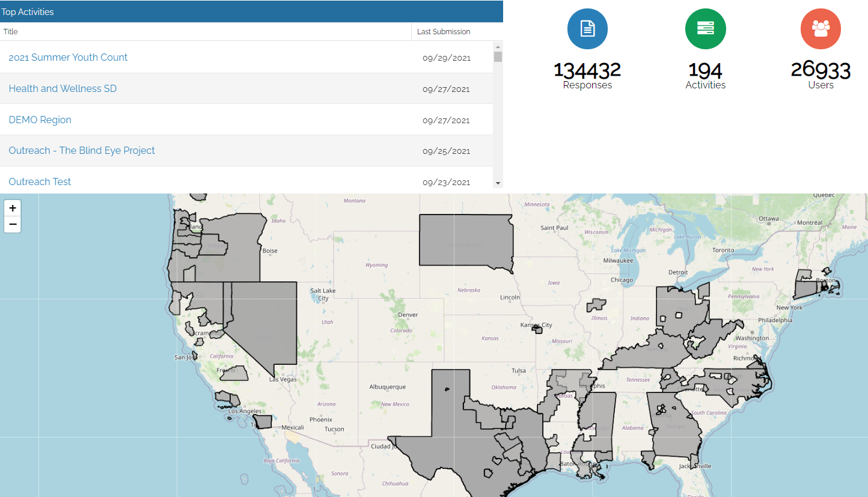Sort by Last Submission column header
Image resolution: width=868 pixels, height=497 pixels.
(x=443, y=32)
